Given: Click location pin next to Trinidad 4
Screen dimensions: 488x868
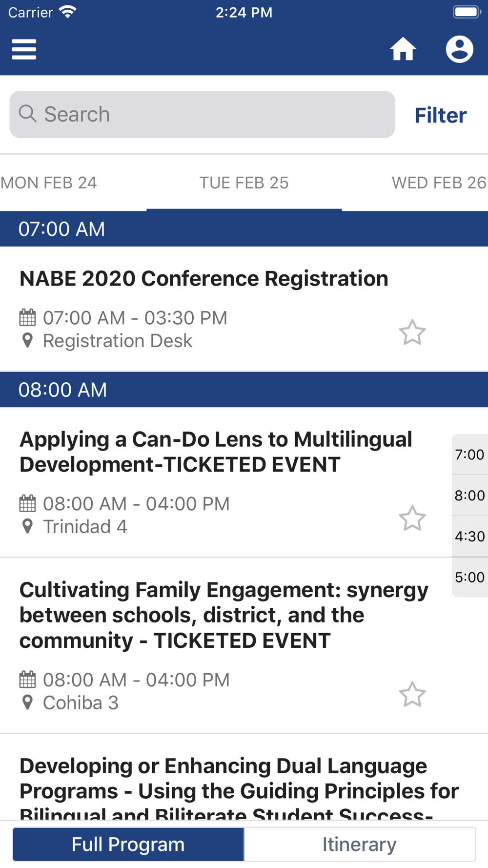Looking at the screenshot, I should [x=28, y=526].
